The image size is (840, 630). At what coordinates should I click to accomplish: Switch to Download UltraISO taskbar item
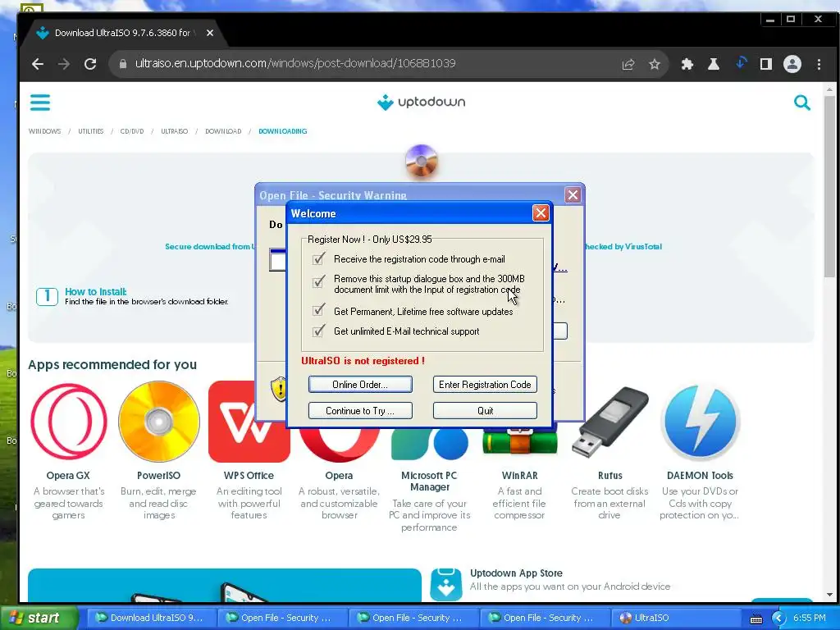coord(150,618)
